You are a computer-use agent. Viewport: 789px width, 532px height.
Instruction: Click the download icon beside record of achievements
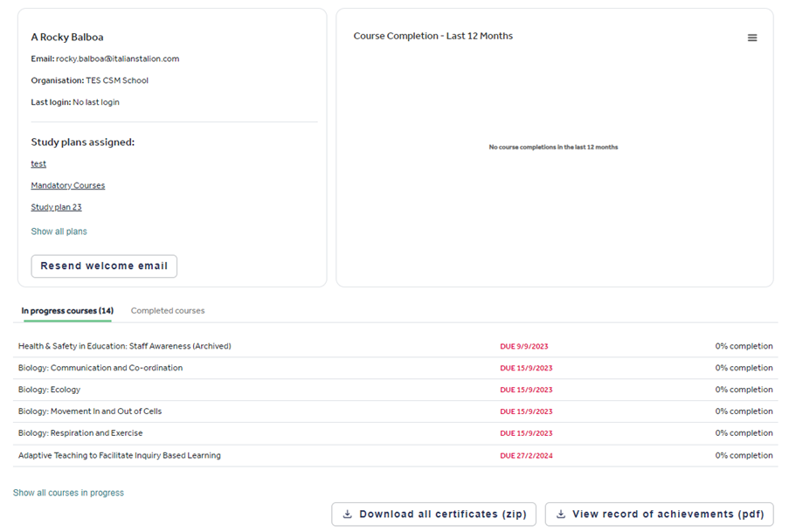coord(560,514)
